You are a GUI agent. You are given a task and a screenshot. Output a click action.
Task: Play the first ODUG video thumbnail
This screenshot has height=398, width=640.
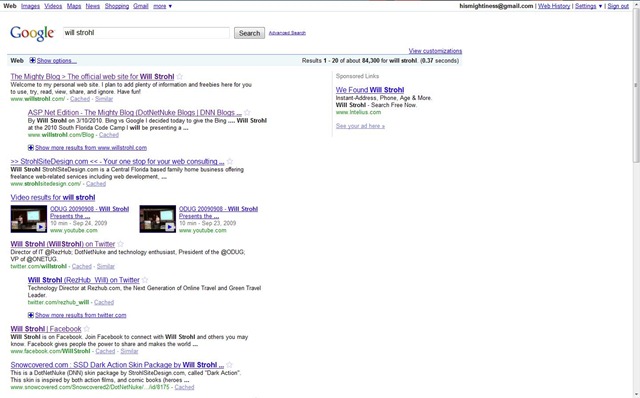coord(29,219)
